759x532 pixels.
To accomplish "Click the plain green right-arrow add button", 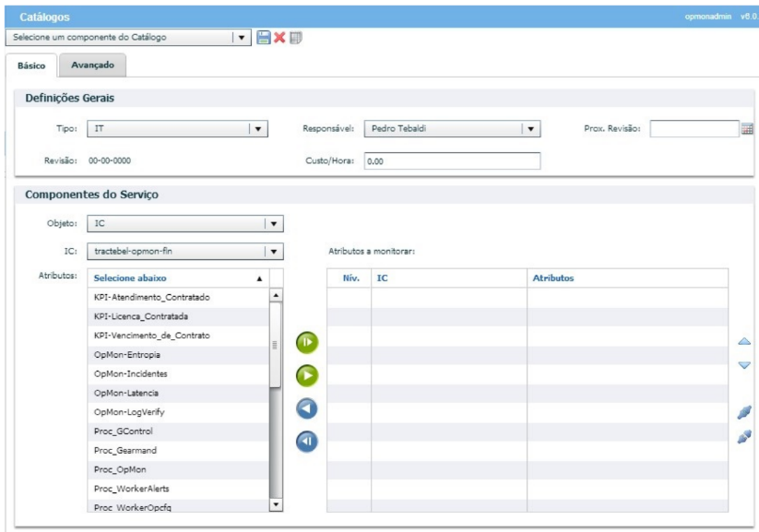I will (307, 375).
